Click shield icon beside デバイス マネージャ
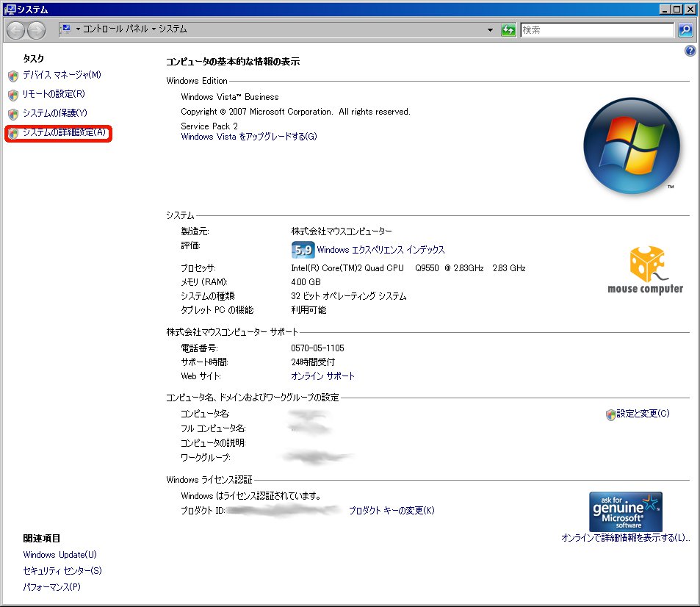 [13, 76]
